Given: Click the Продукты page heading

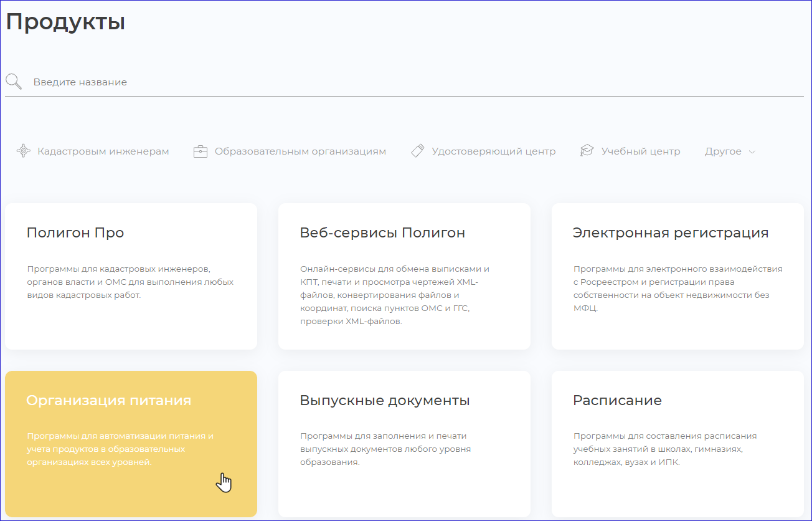Looking at the screenshot, I should click(65, 22).
